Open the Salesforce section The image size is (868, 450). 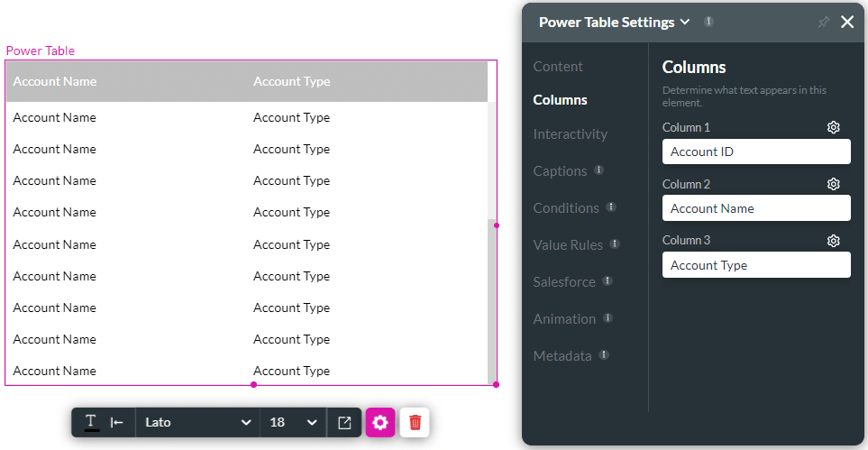click(564, 282)
